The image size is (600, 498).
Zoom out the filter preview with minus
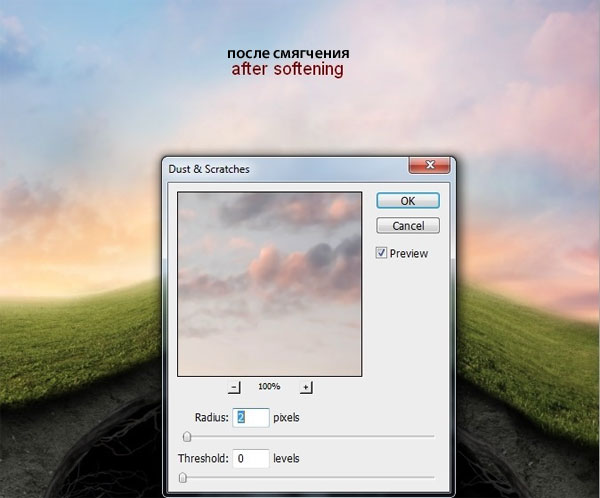[x=234, y=387]
